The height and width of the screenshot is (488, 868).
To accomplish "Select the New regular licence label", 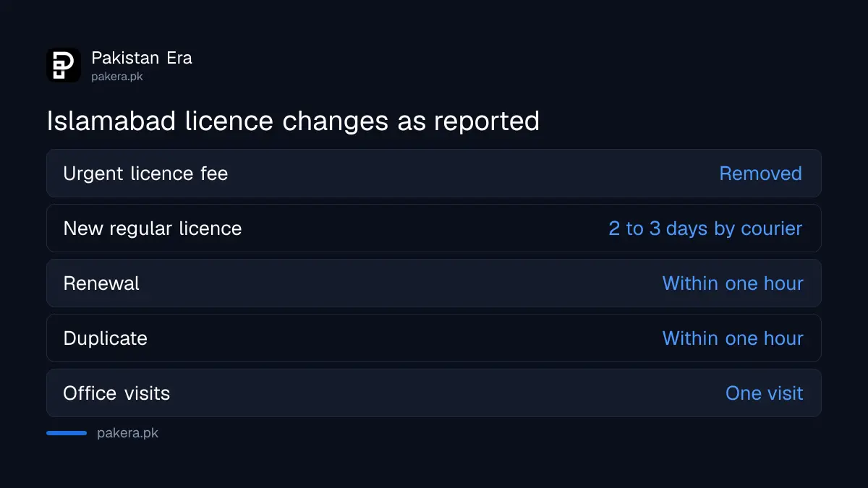I will pyautogui.click(x=153, y=228).
